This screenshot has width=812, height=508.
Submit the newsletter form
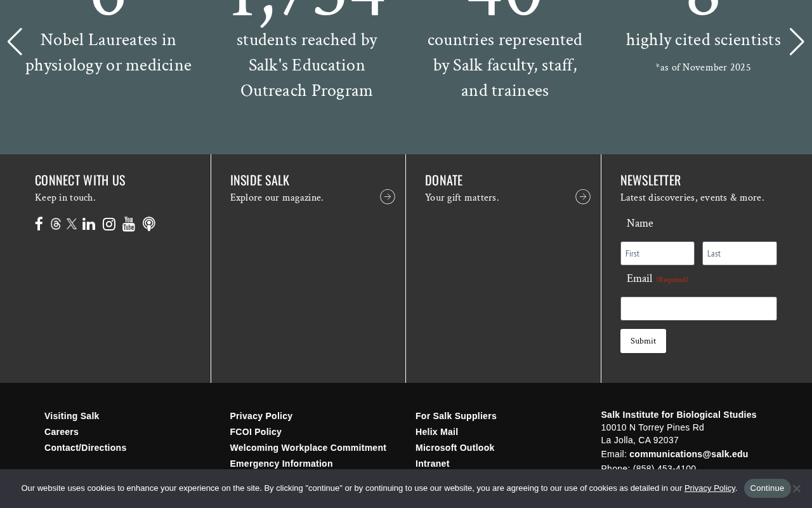click(x=643, y=341)
